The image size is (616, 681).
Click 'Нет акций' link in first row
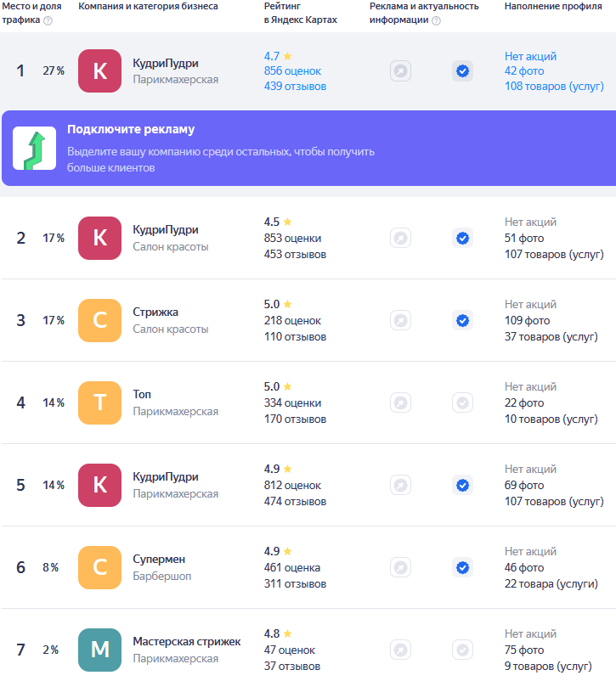[x=530, y=56]
